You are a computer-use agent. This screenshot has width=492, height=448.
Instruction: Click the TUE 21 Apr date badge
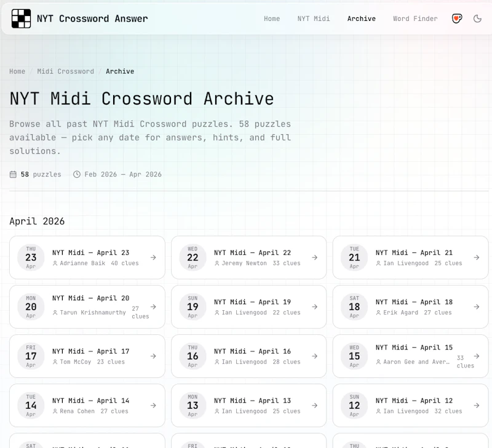(x=354, y=257)
